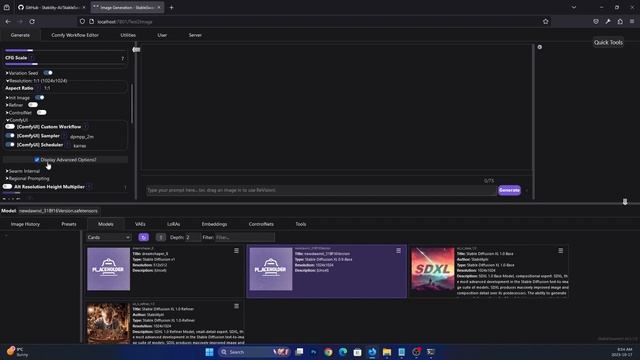Collapse the Resolution 1:1 group
The width and height of the screenshot is (640, 360).
(x=36, y=81)
